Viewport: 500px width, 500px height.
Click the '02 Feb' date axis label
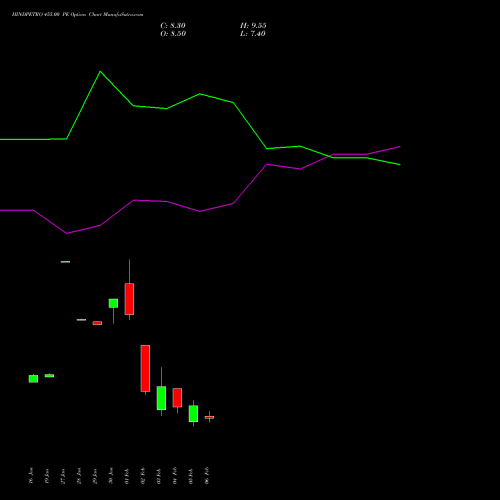click(x=143, y=476)
